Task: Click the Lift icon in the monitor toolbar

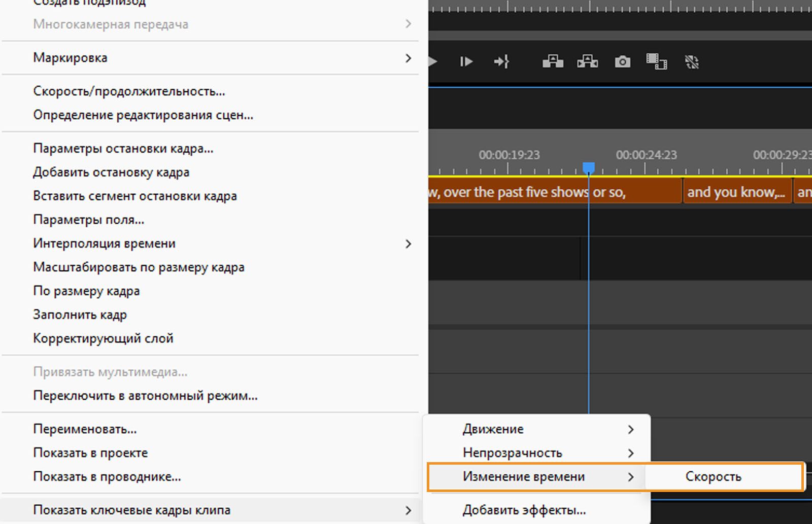Action: 553,62
